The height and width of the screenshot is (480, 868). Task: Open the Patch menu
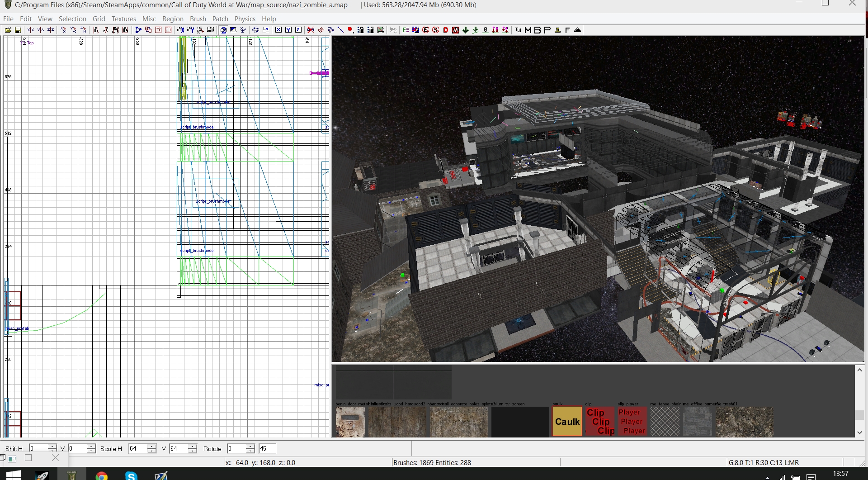click(x=220, y=19)
